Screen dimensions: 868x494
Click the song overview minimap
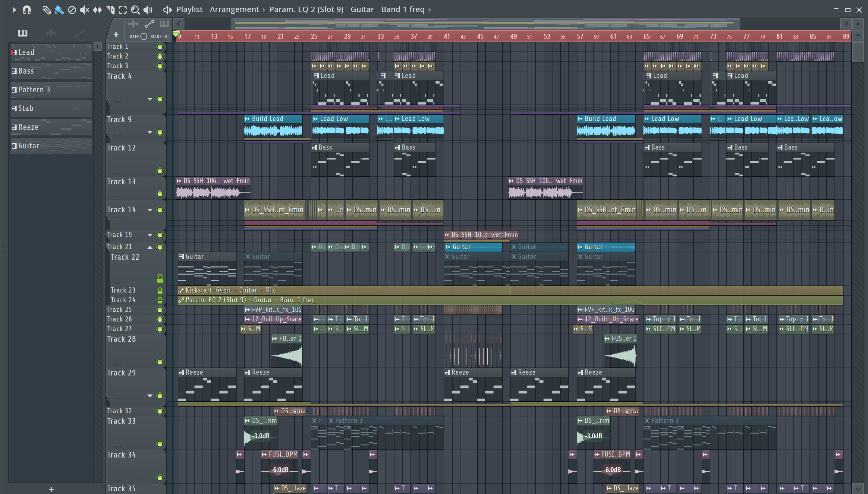point(486,24)
